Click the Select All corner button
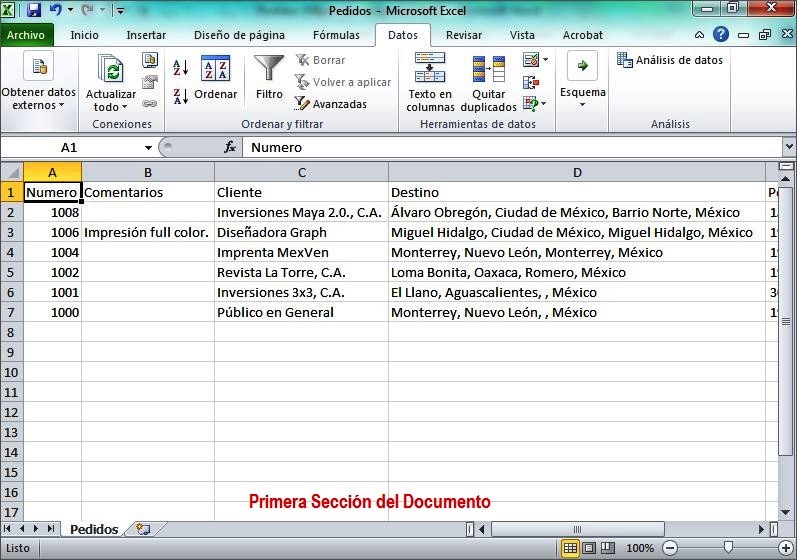Image resolution: width=797 pixels, height=560 pixels. (12, 172)
